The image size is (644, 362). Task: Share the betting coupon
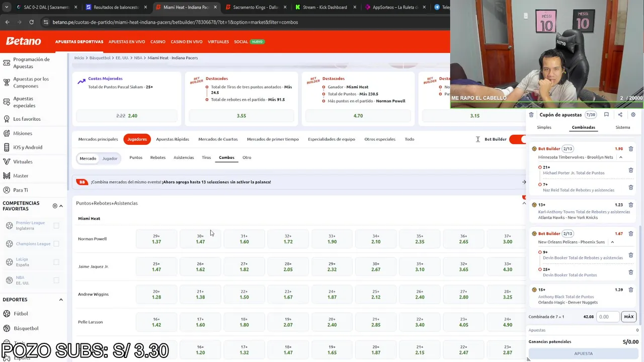click(620, 115)
